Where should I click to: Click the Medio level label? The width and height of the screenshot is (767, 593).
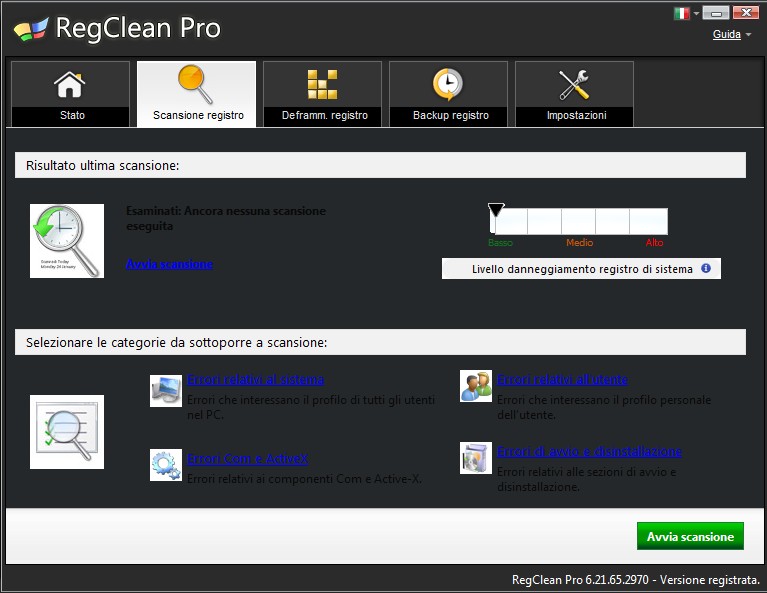point(580,243)
